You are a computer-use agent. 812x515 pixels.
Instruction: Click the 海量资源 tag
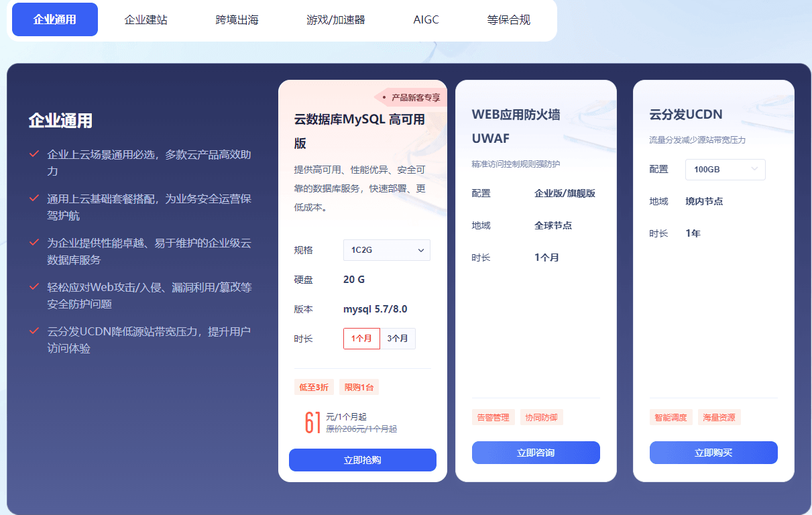click(x=719, y=417)
